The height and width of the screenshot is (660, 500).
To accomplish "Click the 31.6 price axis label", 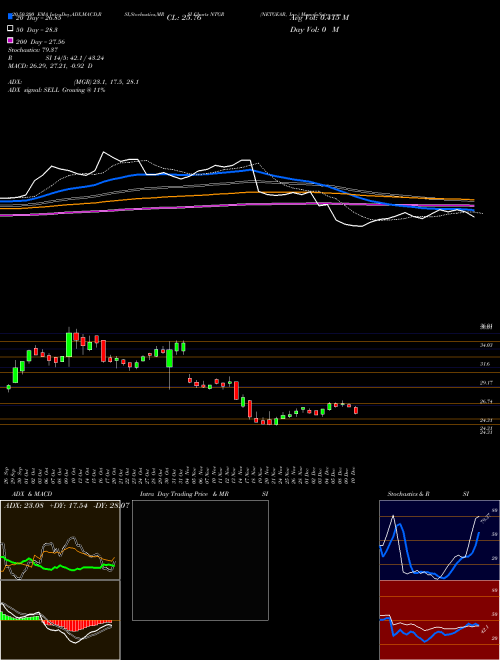I will coord(485,364).
